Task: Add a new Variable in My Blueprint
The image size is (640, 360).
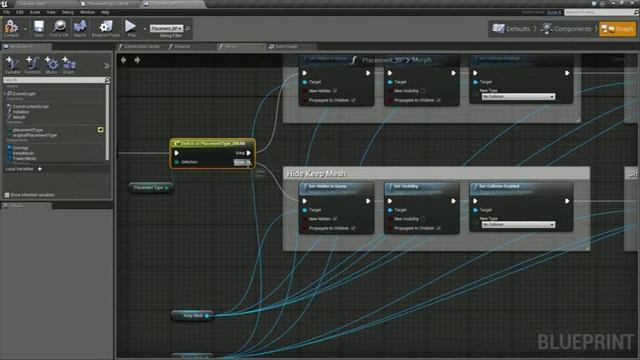Action: [12, 64]
